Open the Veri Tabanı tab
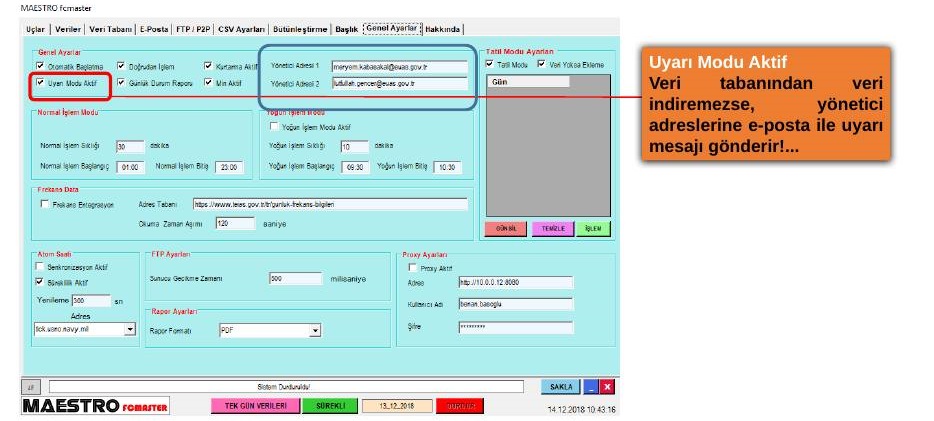The width and height of the screenshot is (934, 421). click(111, 29)
